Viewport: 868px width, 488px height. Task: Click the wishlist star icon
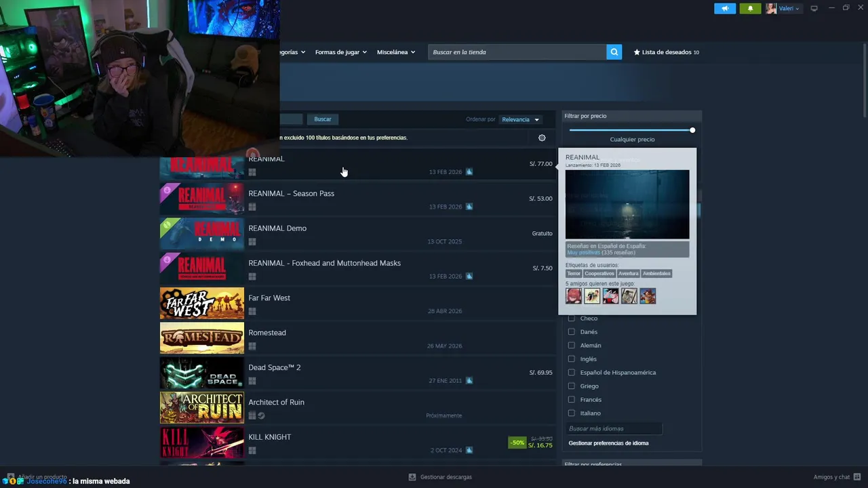(x=637, y=52)
